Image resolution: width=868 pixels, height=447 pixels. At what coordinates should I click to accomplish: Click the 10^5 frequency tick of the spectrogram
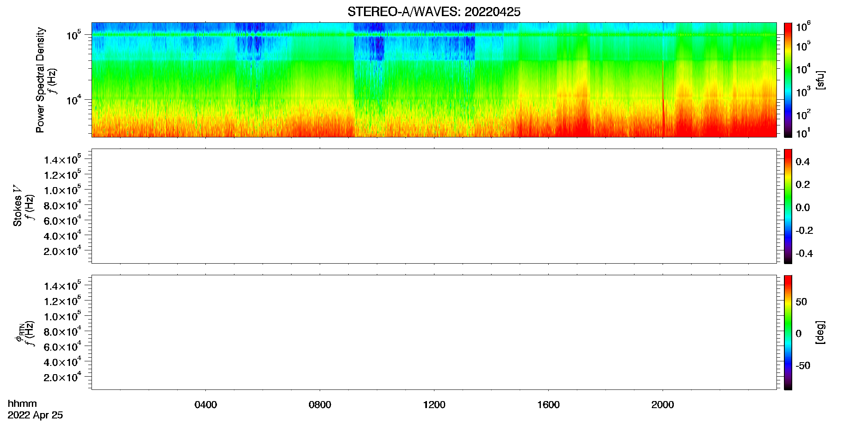point(73,34)
